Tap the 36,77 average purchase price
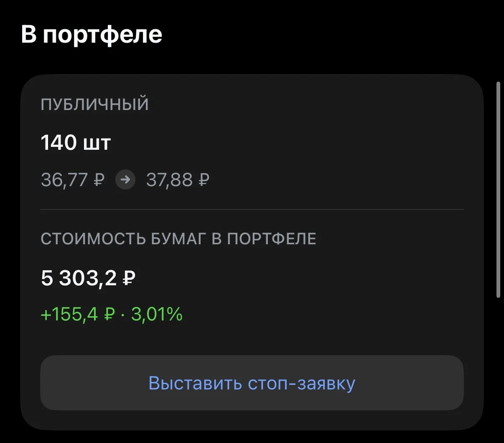Viewport: 504px width, 443px height. [x=64, y=180]
